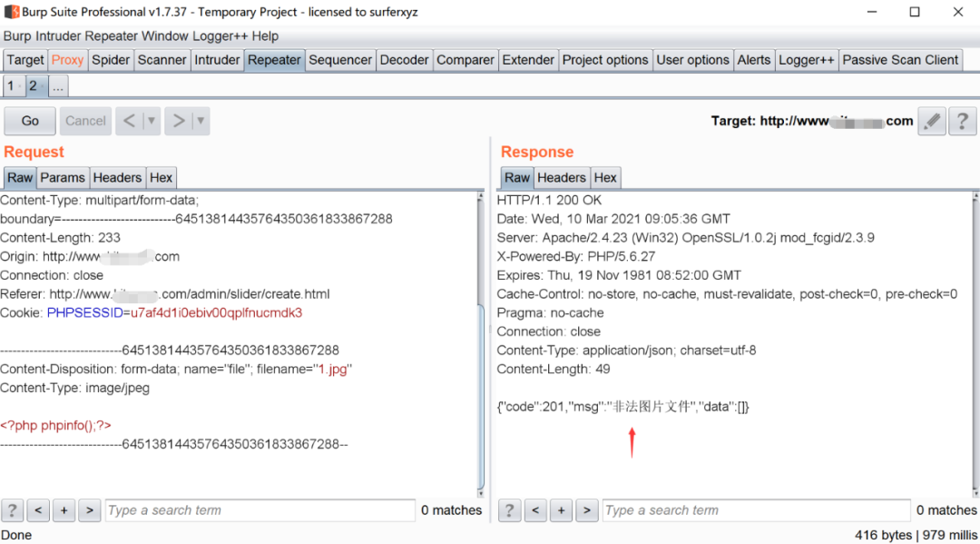Switch Response panel to Hex view
980x544 pixels.
tap(605, 178)
